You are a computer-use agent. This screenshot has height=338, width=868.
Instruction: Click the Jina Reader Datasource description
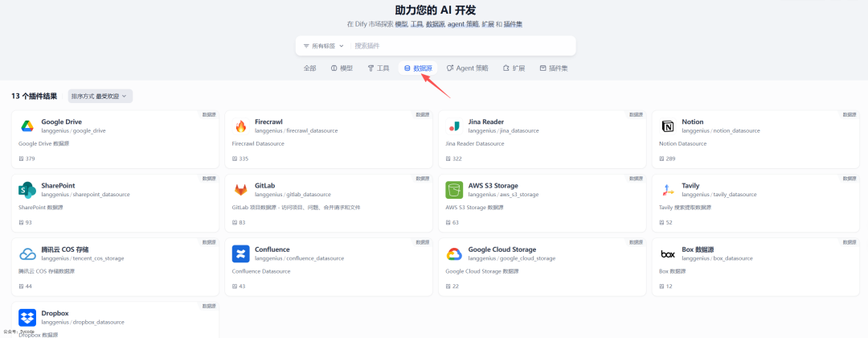pyautogui.click(x=475, y=143)
